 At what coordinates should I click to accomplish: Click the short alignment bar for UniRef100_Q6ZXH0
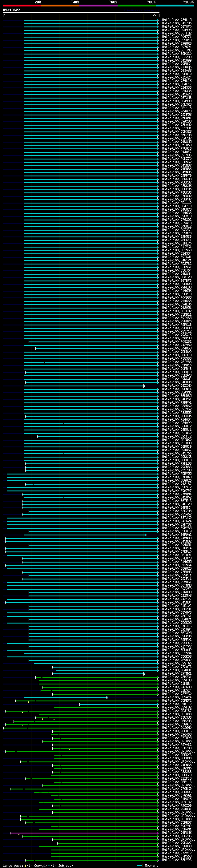point(84,386)
